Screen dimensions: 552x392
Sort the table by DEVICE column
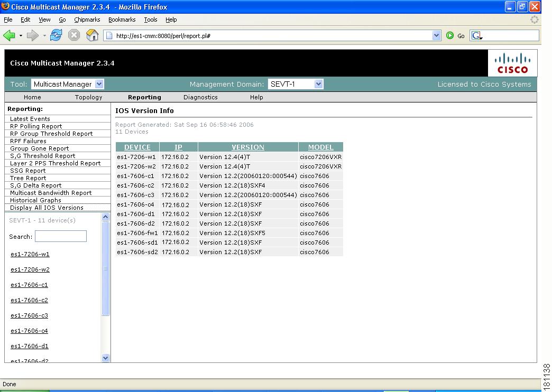click(x=137, y=147)
